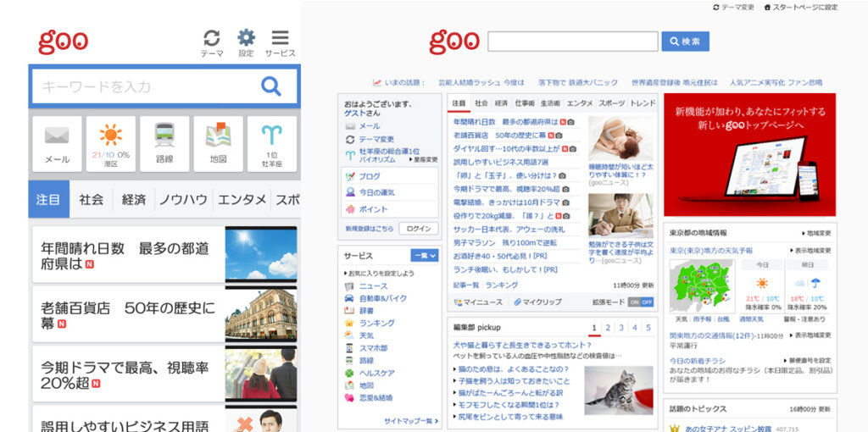Expand お気に入りを設定しよう

pos(379,274)
